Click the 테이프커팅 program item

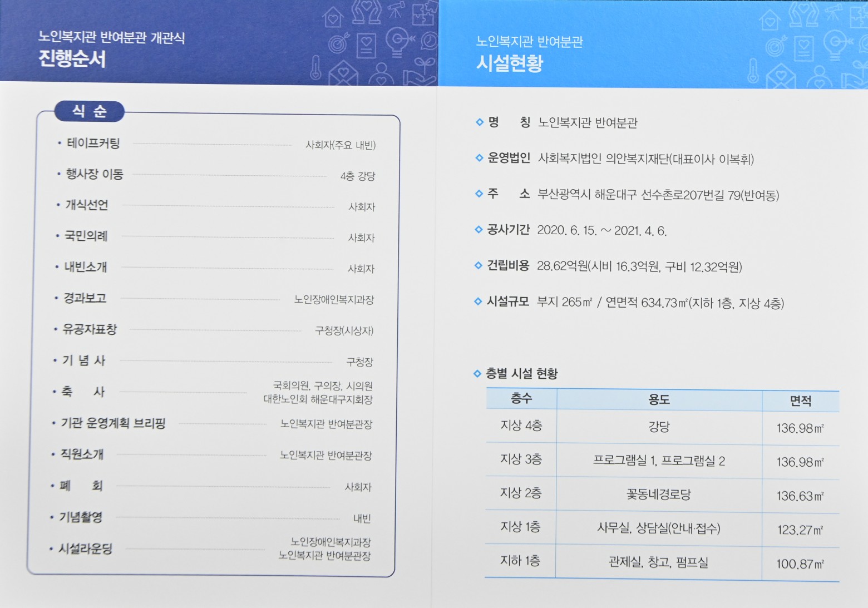93,144
